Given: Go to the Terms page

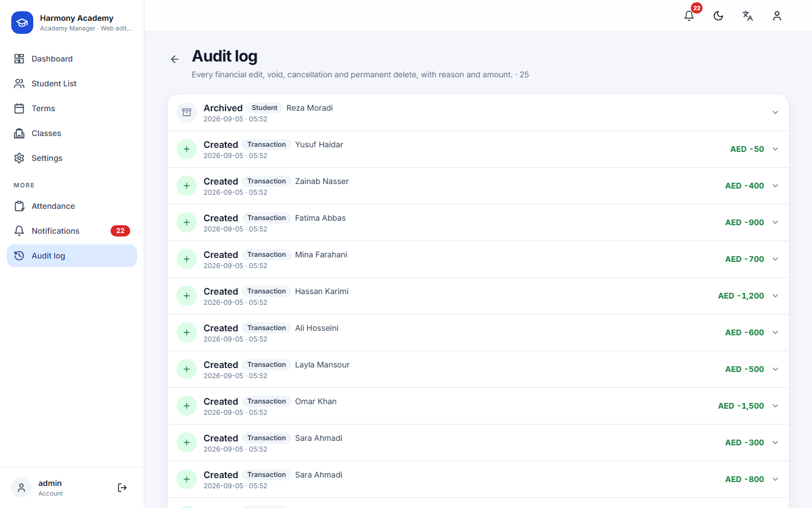Looking at the screenshot, I should (72, 108).
